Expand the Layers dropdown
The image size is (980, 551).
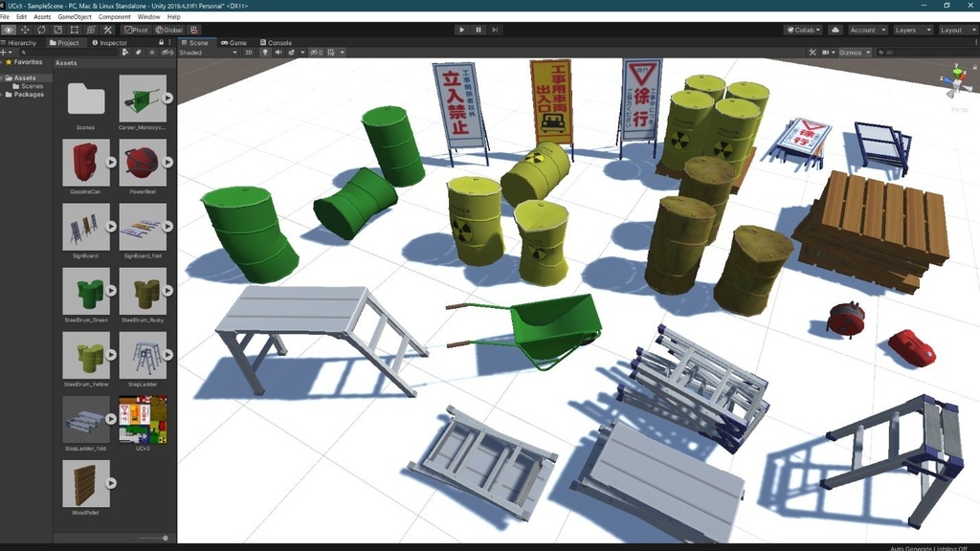(x=912, y=30)
